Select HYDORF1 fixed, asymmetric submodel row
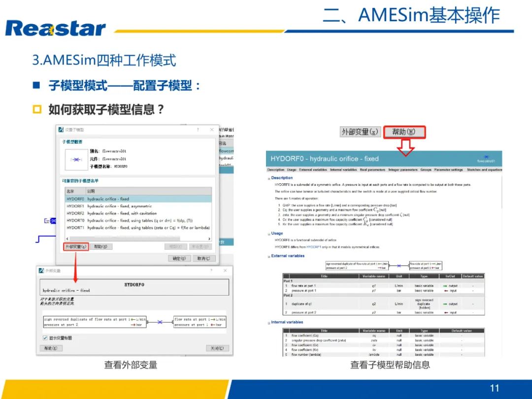 (x=138, y=206)
